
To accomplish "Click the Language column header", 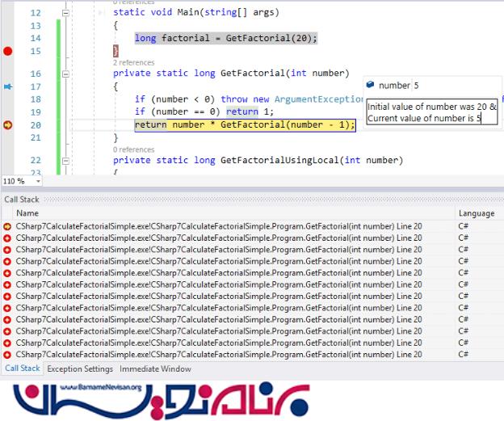I will [477, 213].
